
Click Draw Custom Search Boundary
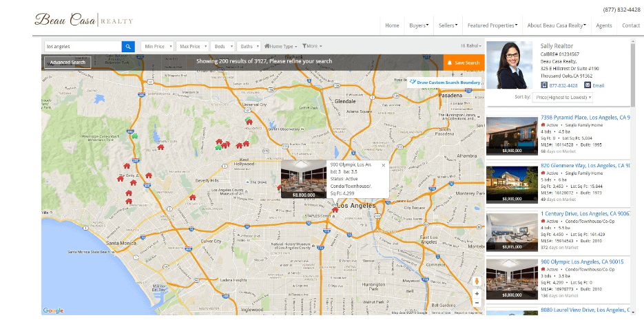(x=444, y=83)
